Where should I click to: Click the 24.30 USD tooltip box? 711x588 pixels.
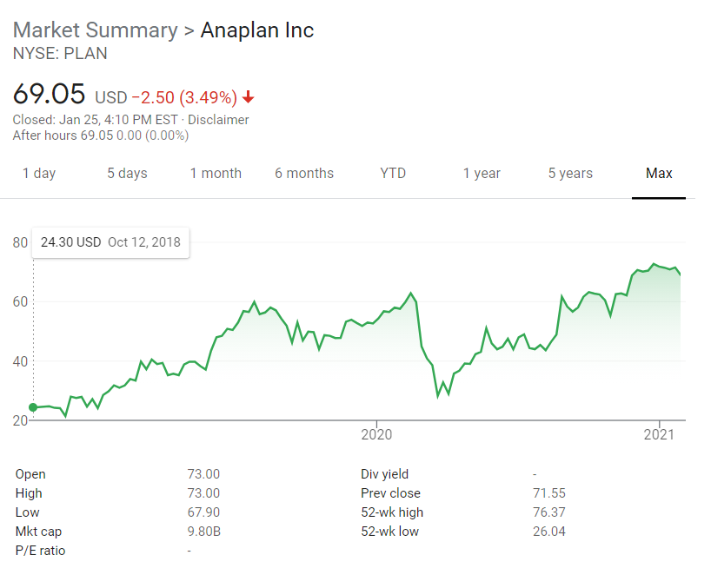110,242
